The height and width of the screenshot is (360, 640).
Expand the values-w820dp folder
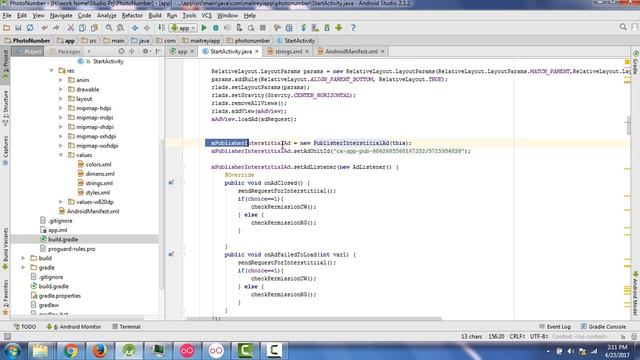click(61, 202)
